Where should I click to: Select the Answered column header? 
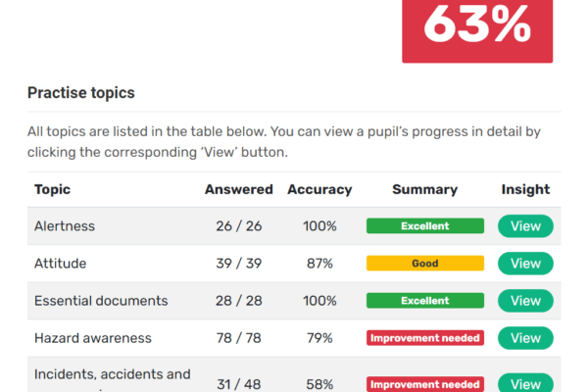pyautogui.click(x=238, y=189)
